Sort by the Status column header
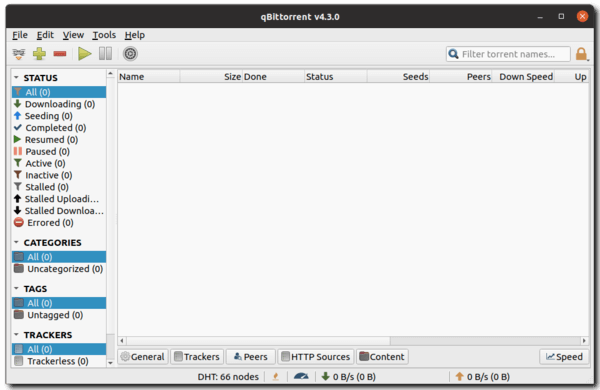This screenshot has height=390, width=600. point(336,77)
